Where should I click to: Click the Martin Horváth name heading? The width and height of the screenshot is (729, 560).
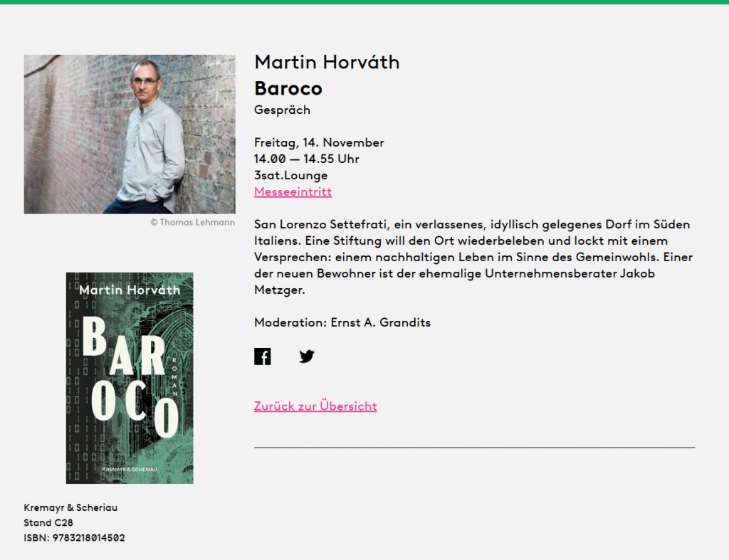coord(327,63)
